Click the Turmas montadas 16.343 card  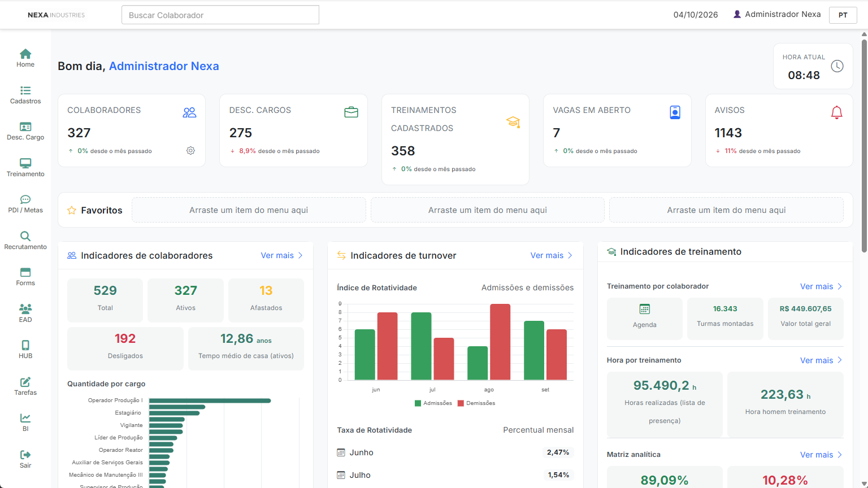click(725, 319)
